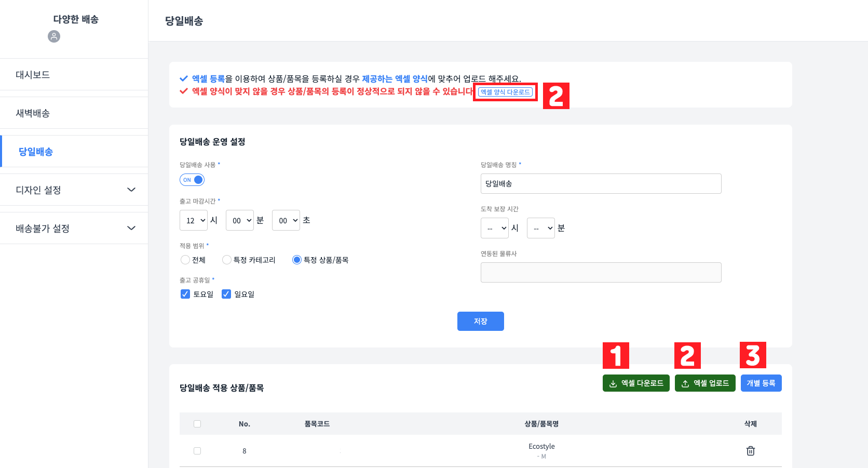
Task: Expand 디자인 설정 sidebar menu
Action: [x=74, y=190]
